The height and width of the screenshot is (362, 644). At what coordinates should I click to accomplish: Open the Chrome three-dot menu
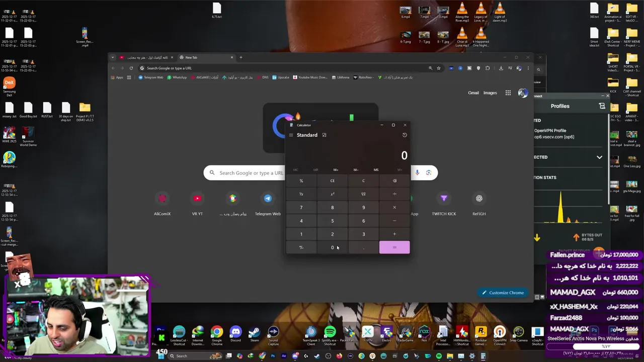[x=528, y=68]
